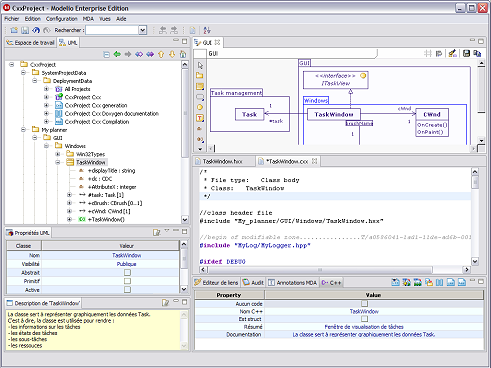Screen dimensions: 491x368
Task: Expand the All Projects node
Action: pos(46,89)
